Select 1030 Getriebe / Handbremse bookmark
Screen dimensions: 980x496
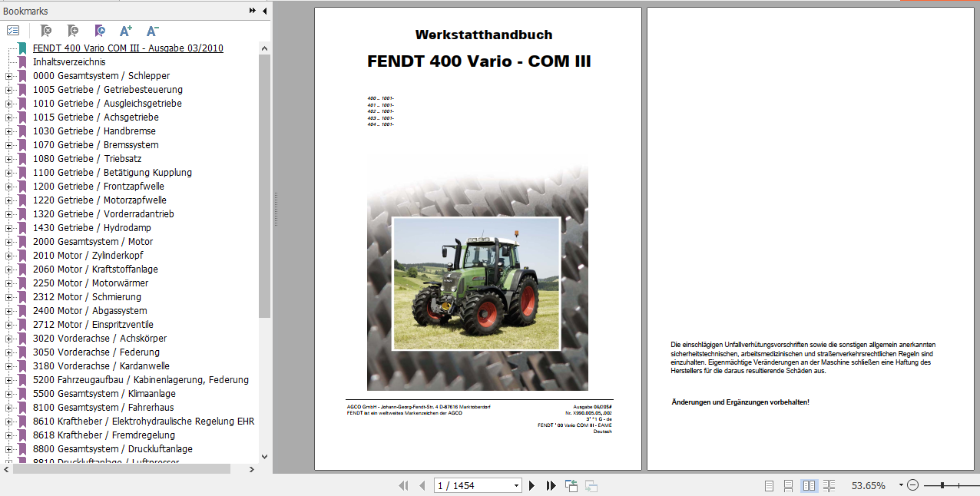tap(94, 131)
